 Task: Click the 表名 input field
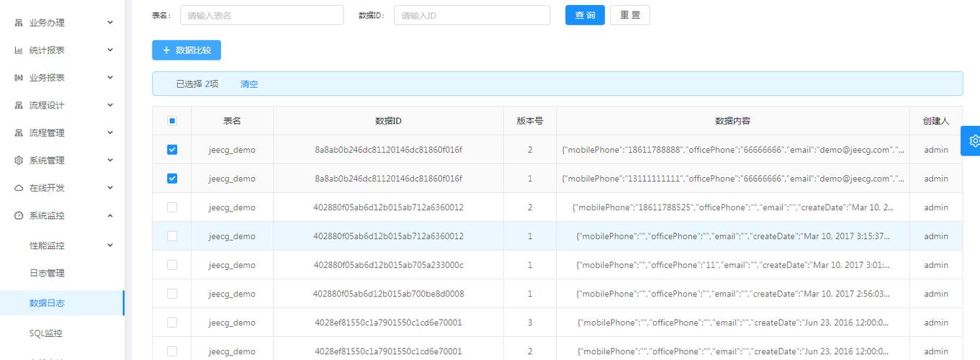(261, 15)
